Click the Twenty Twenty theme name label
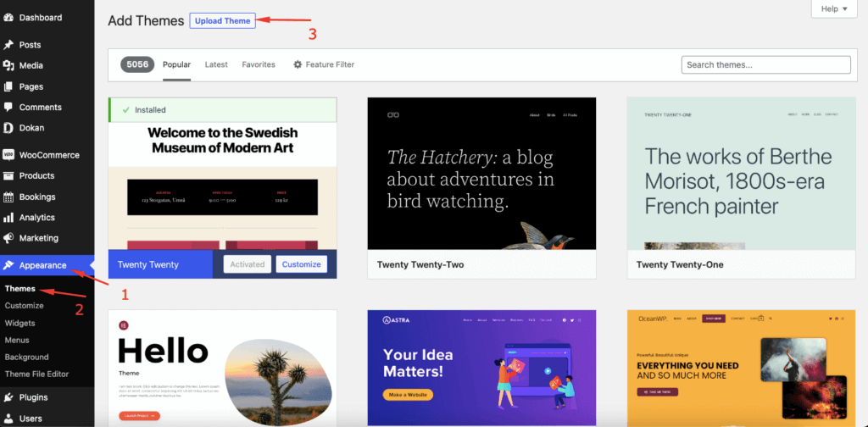 coord(147,265)
